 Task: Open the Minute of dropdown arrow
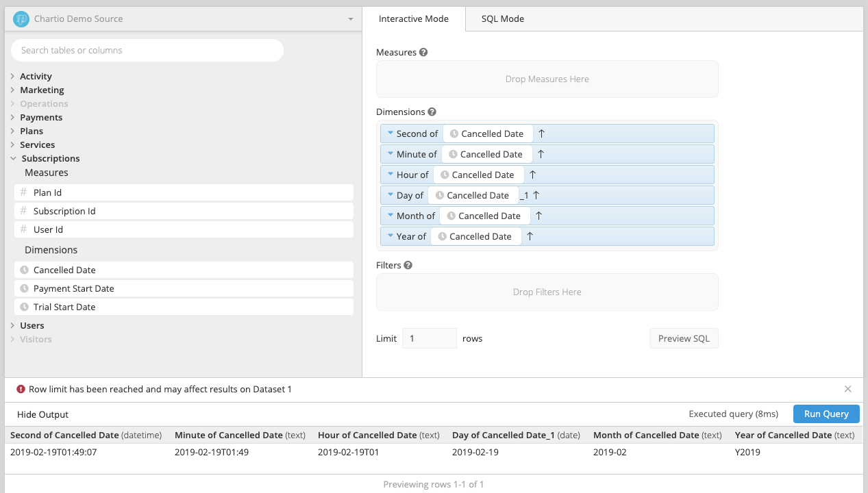(x=390, y=154)
